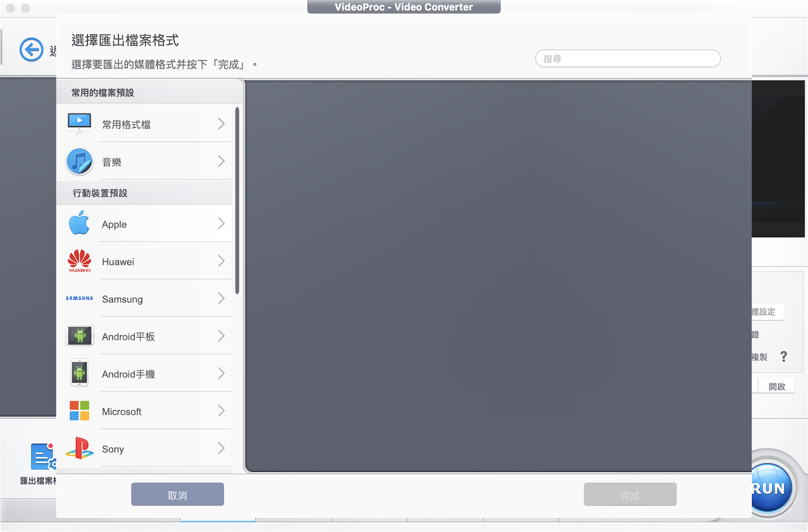The height and width of the screenshot is (532, 808).
Task: Select the 音樂 label
Action: 112,162
